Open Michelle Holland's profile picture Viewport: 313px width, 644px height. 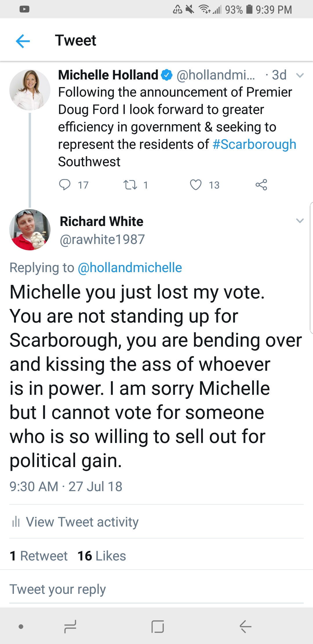[30, 90]
